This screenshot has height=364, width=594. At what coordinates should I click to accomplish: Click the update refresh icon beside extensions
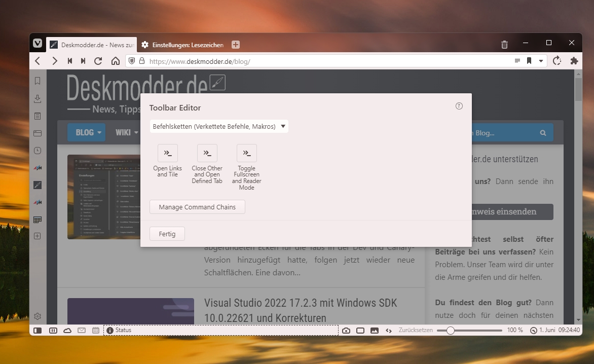pos(557,61)
